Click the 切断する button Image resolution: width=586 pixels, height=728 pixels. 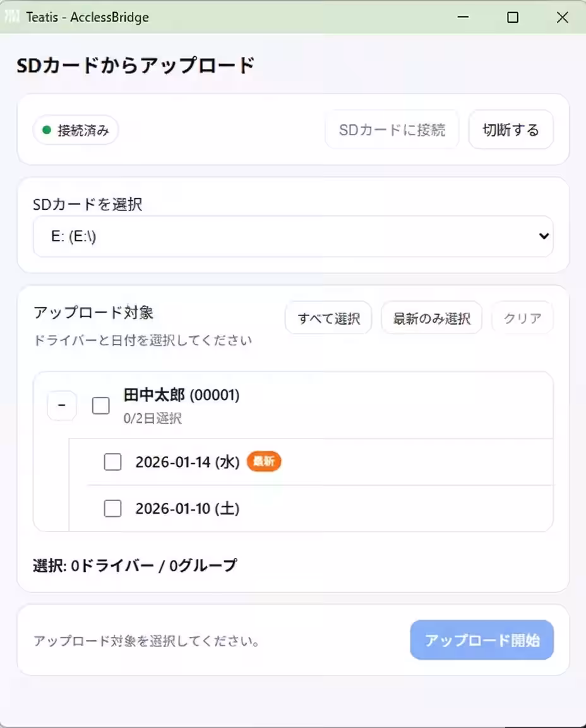coord(510,130)
